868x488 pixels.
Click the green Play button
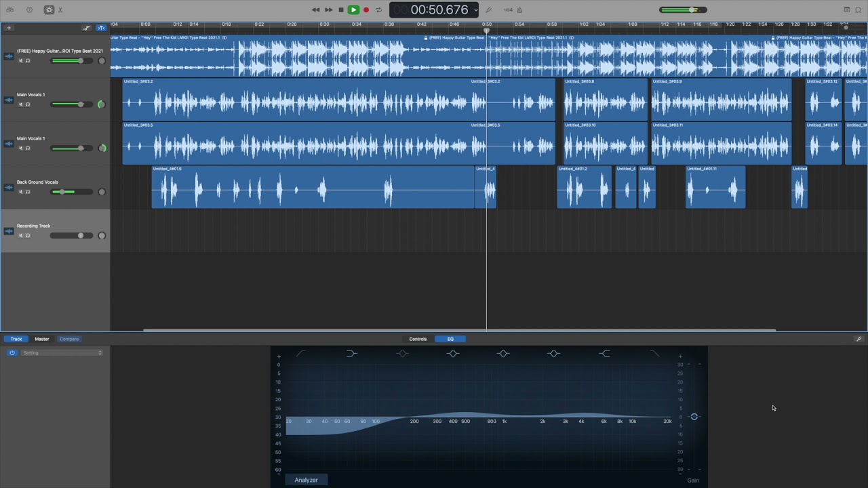[x=353, y=9]
